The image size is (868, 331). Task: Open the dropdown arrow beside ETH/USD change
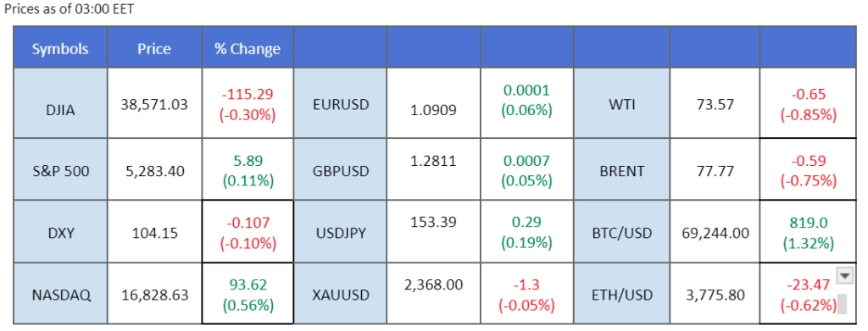[x=845, y=276]
